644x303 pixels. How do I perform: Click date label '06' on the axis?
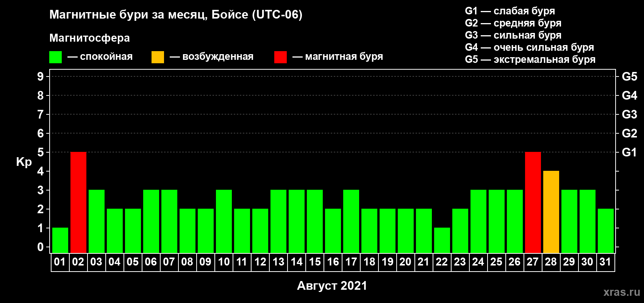pyautogui.click(x=151, y=262)
